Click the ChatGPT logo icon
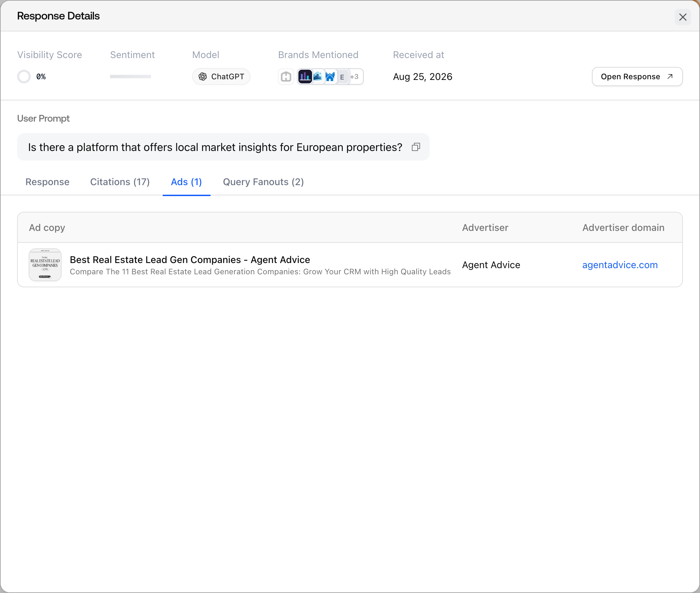This screenshot has height=593, width=700. pos(203,77)
